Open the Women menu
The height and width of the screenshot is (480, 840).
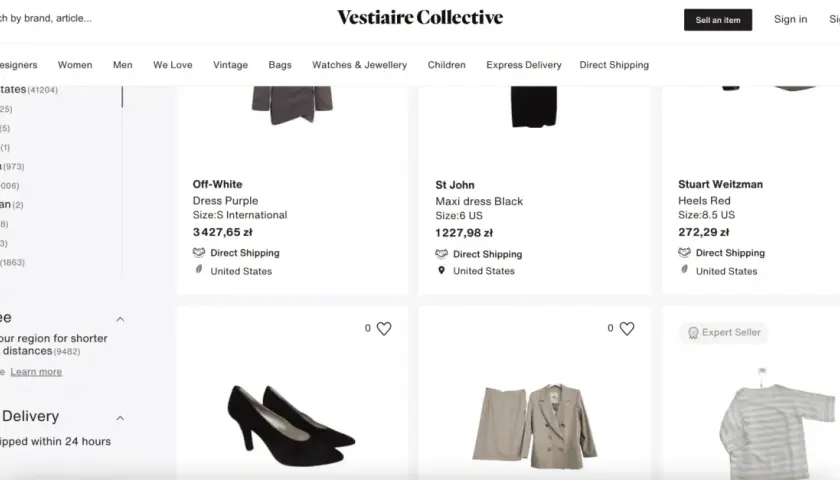[75, 65]
